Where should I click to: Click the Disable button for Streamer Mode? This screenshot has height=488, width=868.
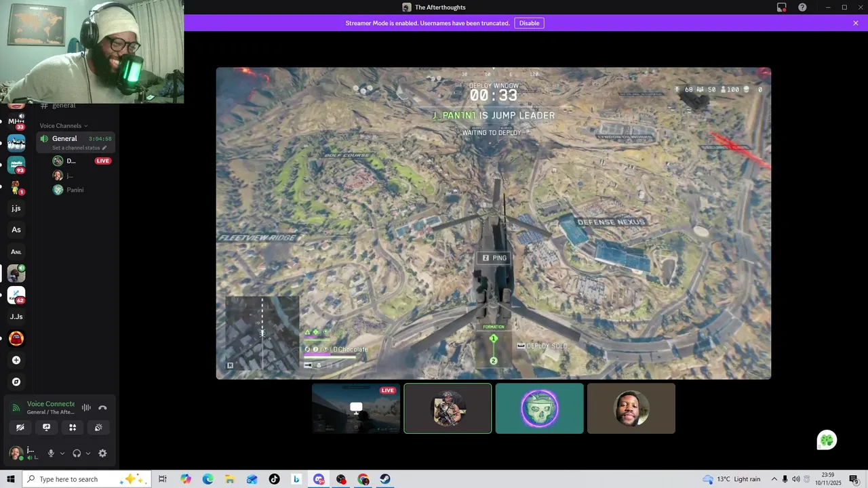click(x=529, y=23)
